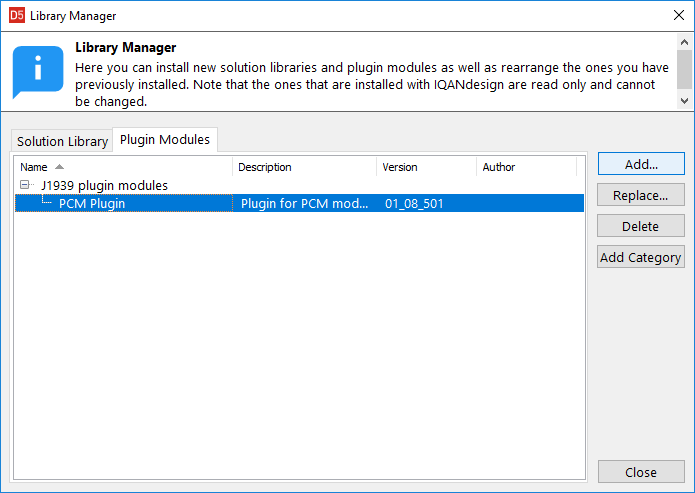
Task: Sort by the Version column header
Action: pyautogui.click(x=426, y=167)
